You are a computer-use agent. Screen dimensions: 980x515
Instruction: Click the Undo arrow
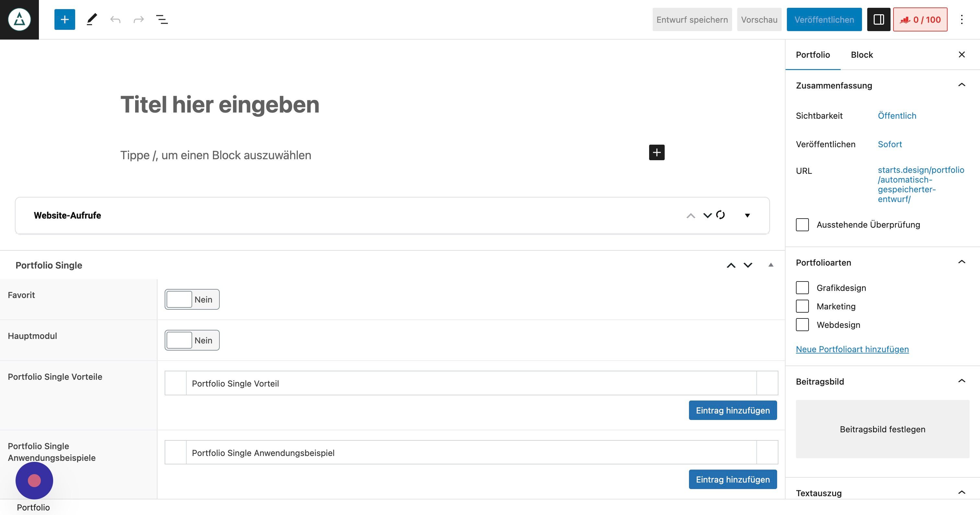[115, 19]
